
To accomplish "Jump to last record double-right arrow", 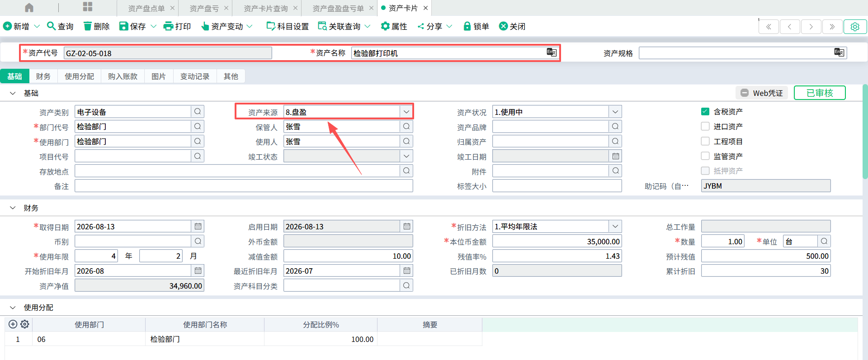I will click(832, 27).
